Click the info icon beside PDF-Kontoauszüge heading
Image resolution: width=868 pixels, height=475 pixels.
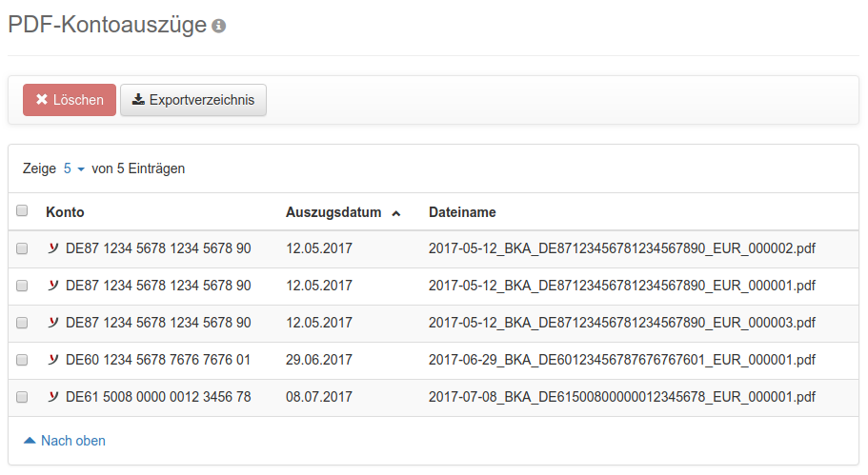[x=218, y=26]
